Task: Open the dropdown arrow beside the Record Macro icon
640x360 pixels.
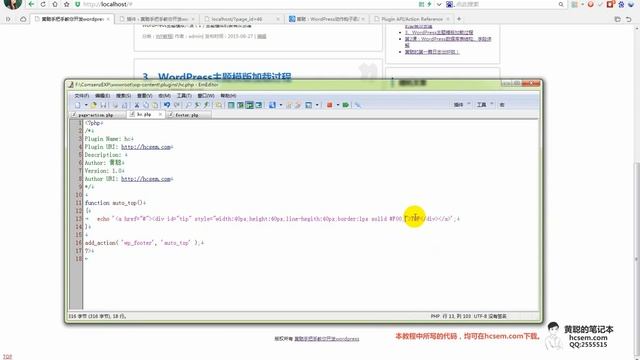Action: tap(338, 105)
